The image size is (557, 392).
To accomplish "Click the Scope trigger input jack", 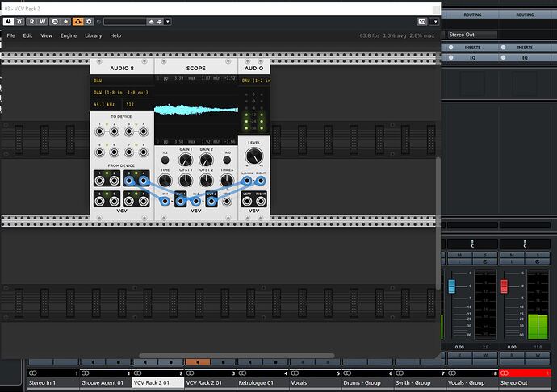I will [227, 202].
